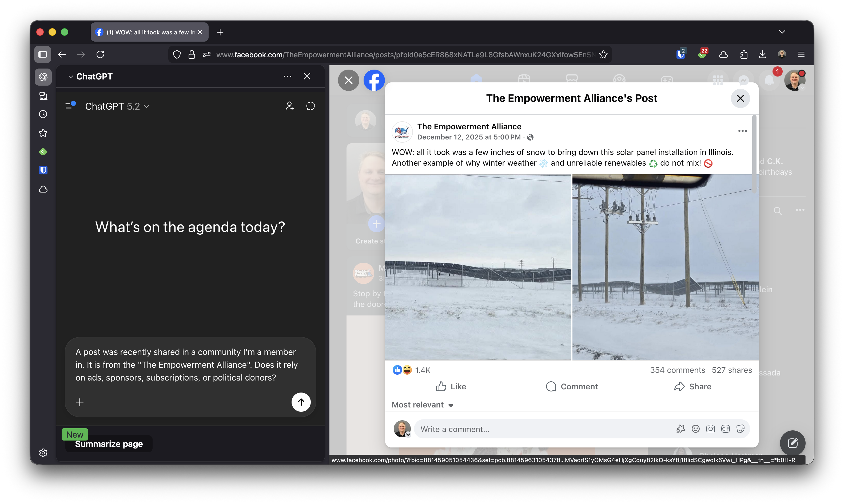The image size is (844, 504).
Task: Open Feedly from the browser sidebar
Action: (43, 151)
